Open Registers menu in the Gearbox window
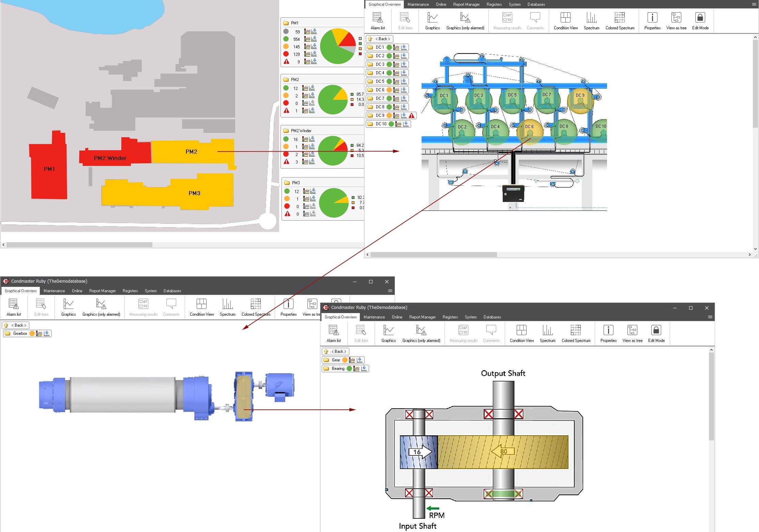 (130, 291)
